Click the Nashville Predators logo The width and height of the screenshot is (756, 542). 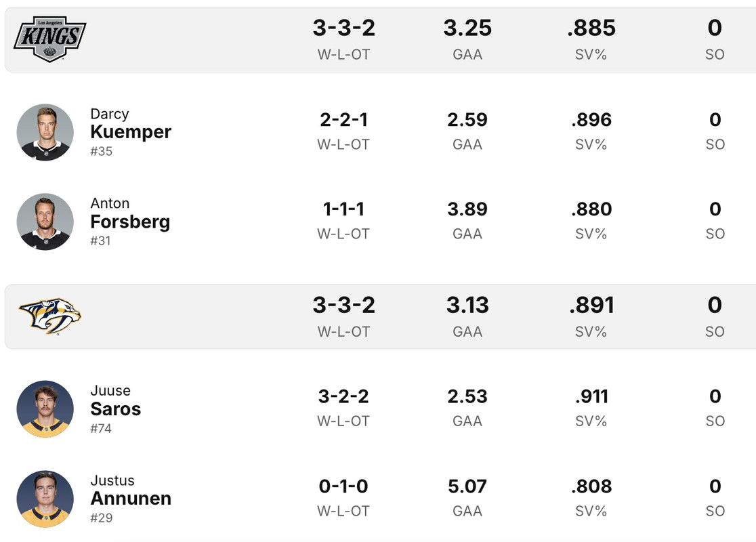coord(49,316)
